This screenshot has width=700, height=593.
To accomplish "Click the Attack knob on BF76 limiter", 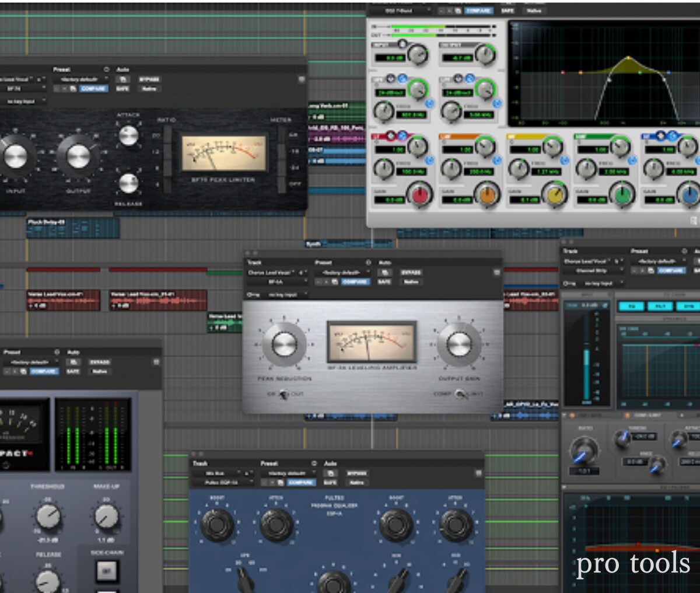I will point(128,136).
